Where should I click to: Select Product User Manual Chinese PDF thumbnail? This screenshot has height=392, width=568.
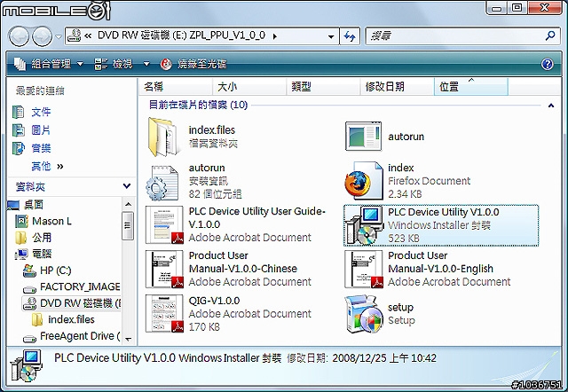[x=164, y=270]
